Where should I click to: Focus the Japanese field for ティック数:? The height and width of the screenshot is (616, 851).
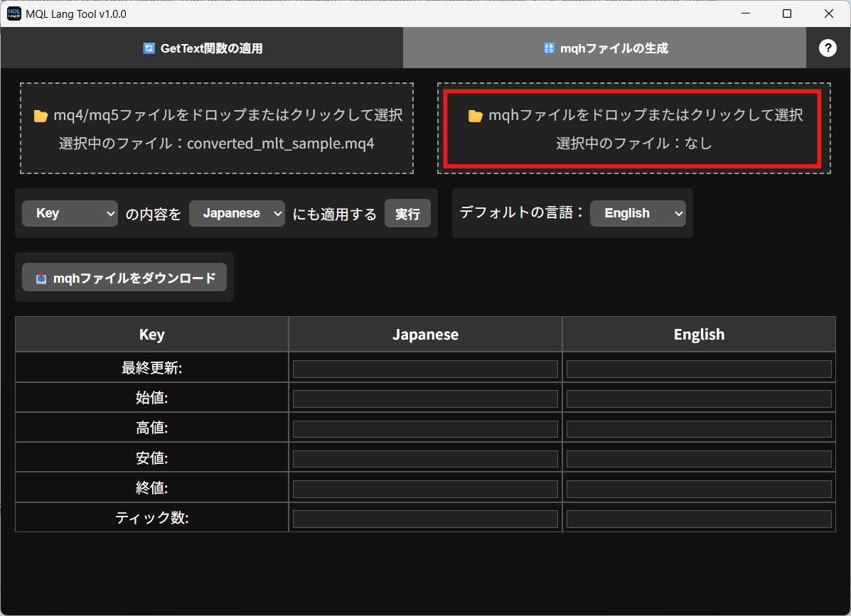(x=425, y=519)
